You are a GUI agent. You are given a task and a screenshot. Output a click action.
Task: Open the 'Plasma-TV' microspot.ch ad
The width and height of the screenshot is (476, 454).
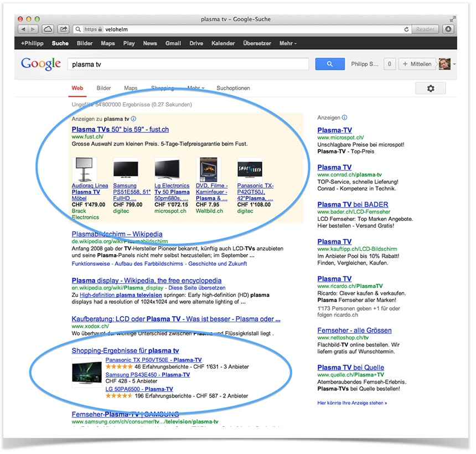tap(334, 130)
